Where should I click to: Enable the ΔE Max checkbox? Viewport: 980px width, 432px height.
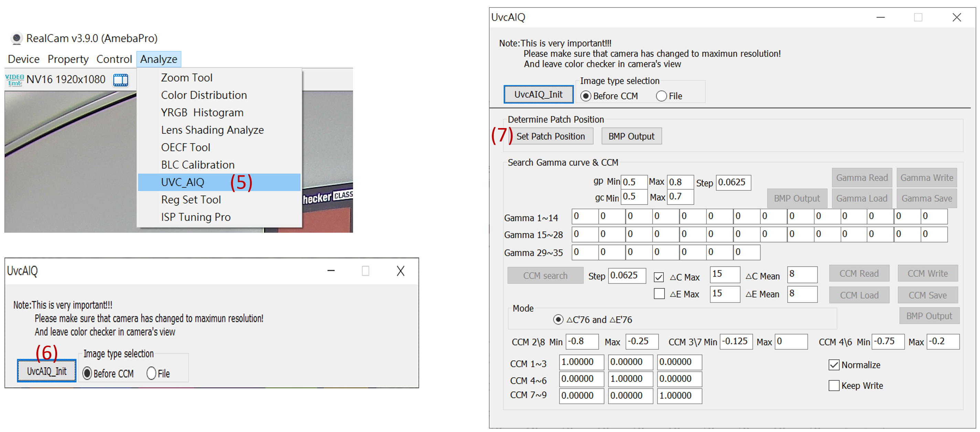tap(659, 294)
